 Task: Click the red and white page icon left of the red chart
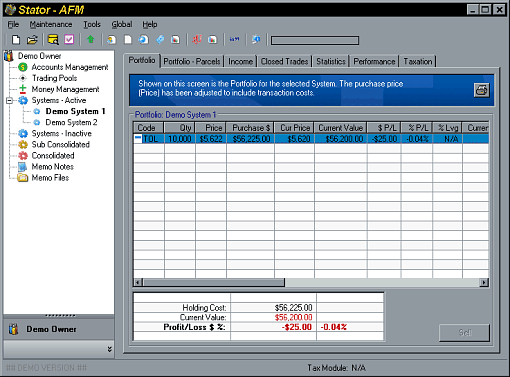175,40
